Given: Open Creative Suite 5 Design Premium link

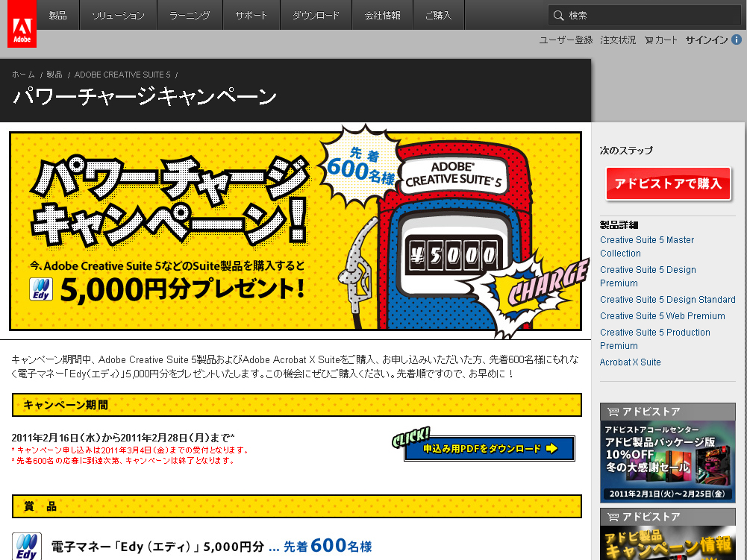Looking at the screenshot, I should pos(648,276).
